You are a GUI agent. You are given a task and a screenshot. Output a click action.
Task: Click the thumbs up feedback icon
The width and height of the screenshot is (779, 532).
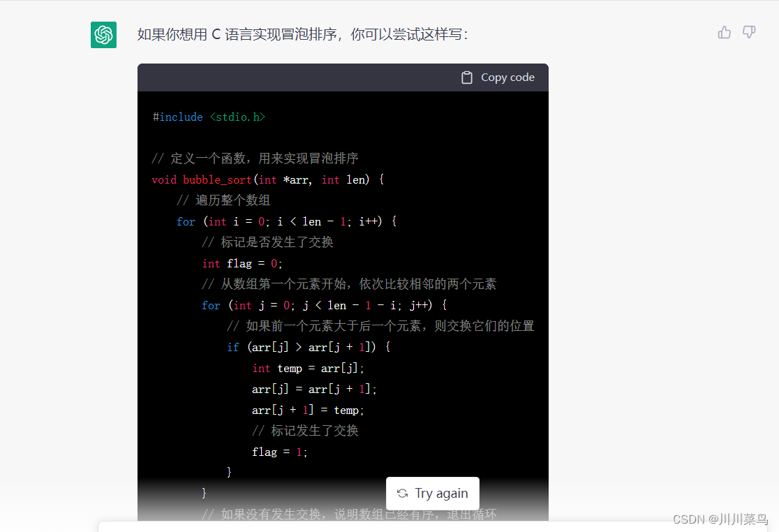click(x=725, y=33)
